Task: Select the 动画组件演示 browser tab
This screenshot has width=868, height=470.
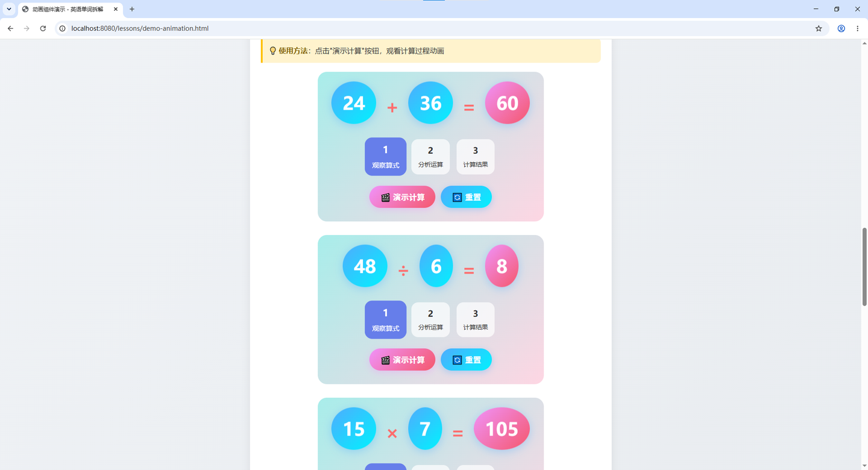Action: (71, 9)
